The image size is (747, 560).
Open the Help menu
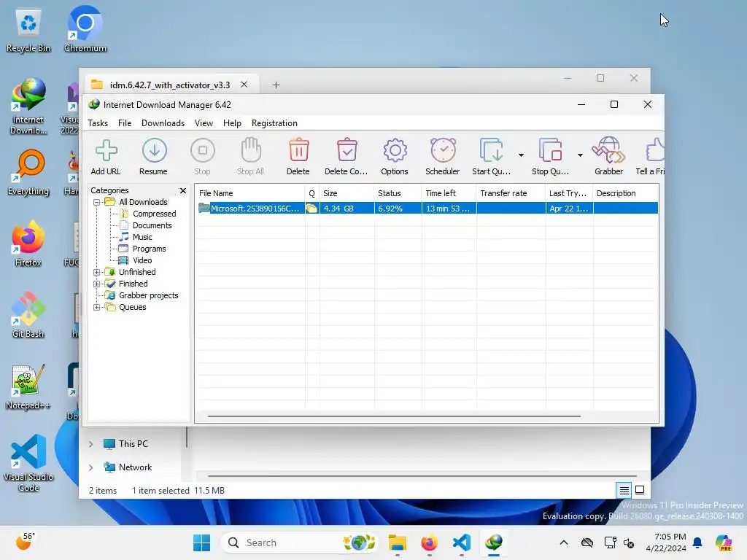tap(232, 123)
